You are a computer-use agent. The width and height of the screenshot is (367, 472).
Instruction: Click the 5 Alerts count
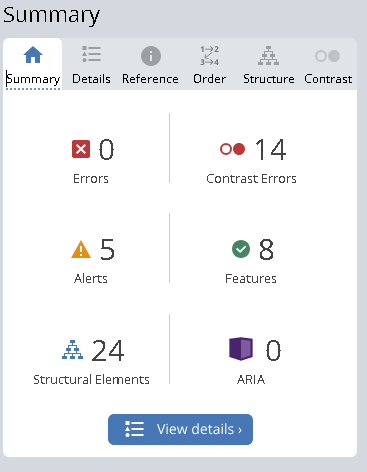107,249
